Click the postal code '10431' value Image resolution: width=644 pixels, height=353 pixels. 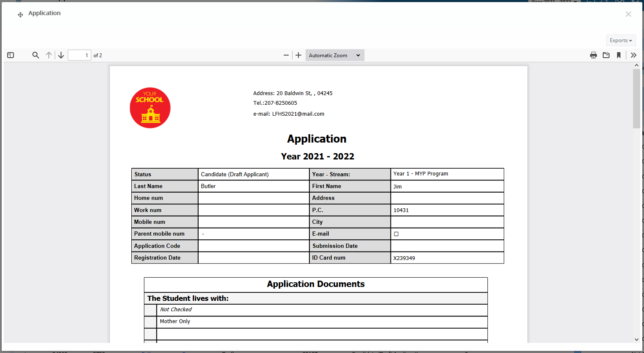(401, 210)
